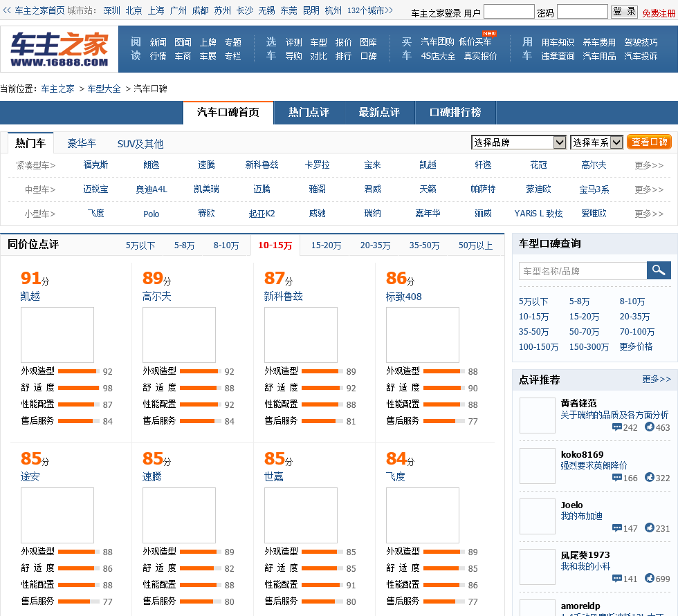
Task: Click the 150-300万 price link
Action: 589,347
